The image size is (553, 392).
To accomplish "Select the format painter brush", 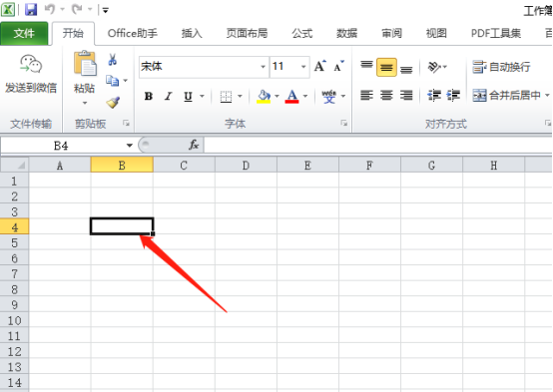I will click(113, 103).
